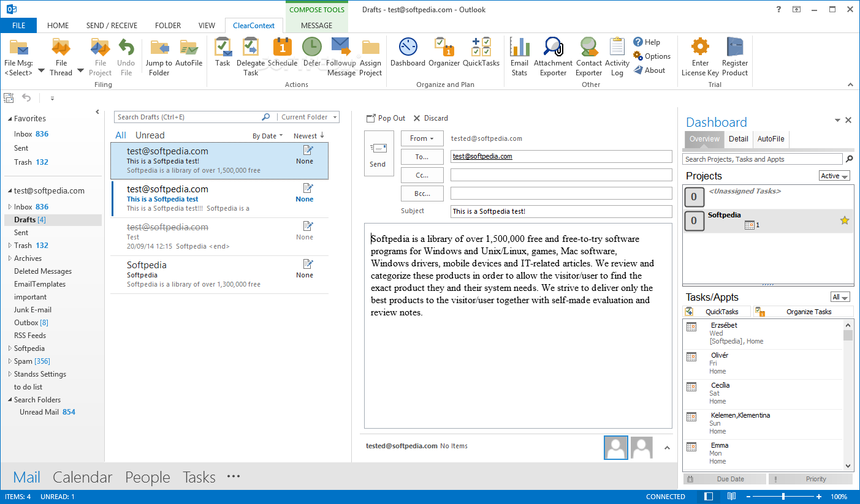
Task: Open the Schedule calendar icon
Action: [283, 52]
